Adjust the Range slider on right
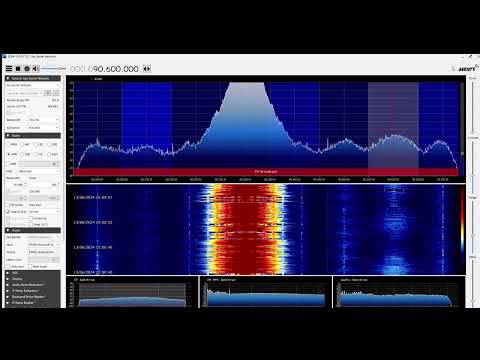The width and height of the screenshot is (480, 360). point(473,227)
